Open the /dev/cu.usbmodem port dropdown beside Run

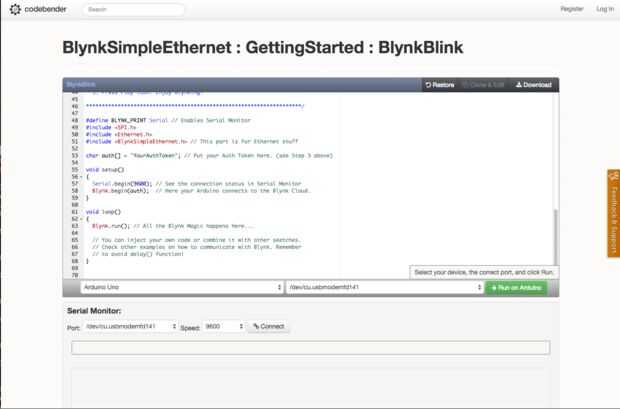pos(385,287)
